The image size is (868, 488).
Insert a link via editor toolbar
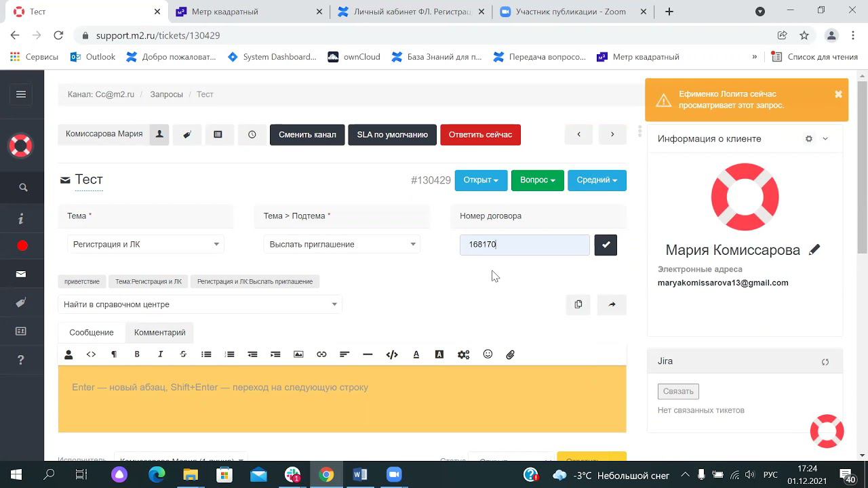click(x=321, y=354)
